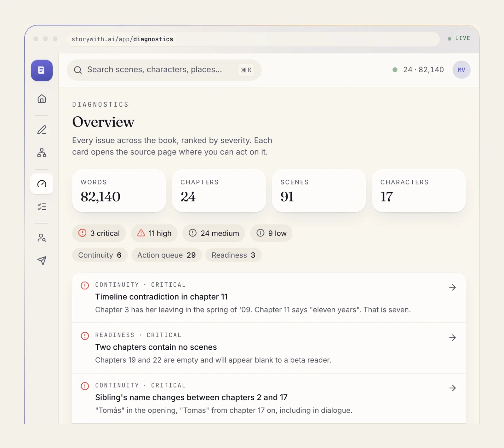
Task: Open 'Two chapters contain no scenes' issue
Action: (269, 348)
